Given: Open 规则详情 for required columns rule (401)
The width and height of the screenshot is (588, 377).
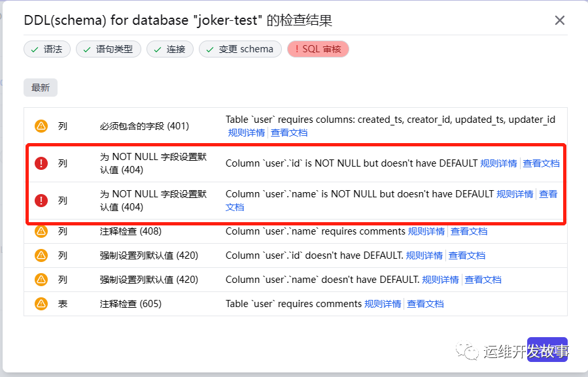Looking at the screenshot, I should coord(247,133).
